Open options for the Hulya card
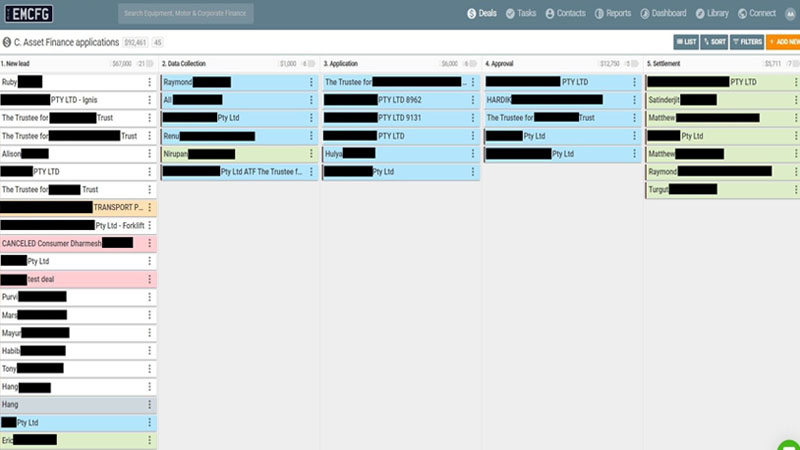This screenshot has height=450, width=800. tap(473, 154)
